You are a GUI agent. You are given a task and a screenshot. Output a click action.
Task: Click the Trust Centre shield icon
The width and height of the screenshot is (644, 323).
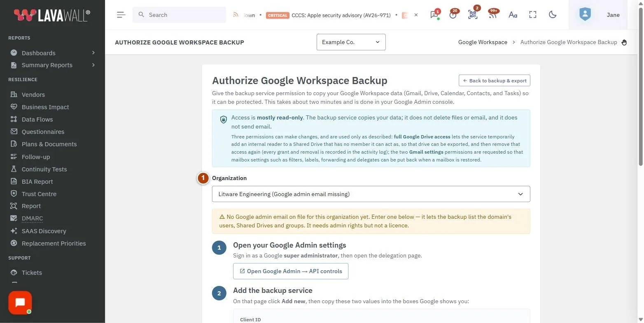(x=14, y=194)
